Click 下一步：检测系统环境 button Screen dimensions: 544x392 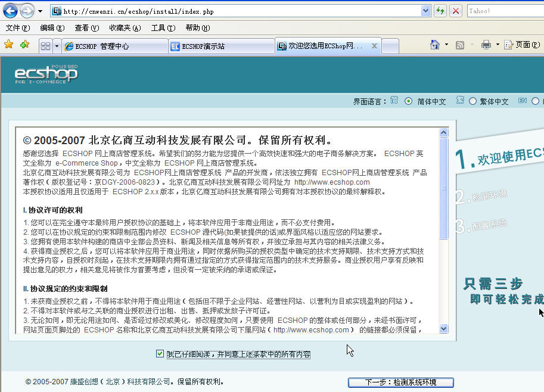point(401,382)
